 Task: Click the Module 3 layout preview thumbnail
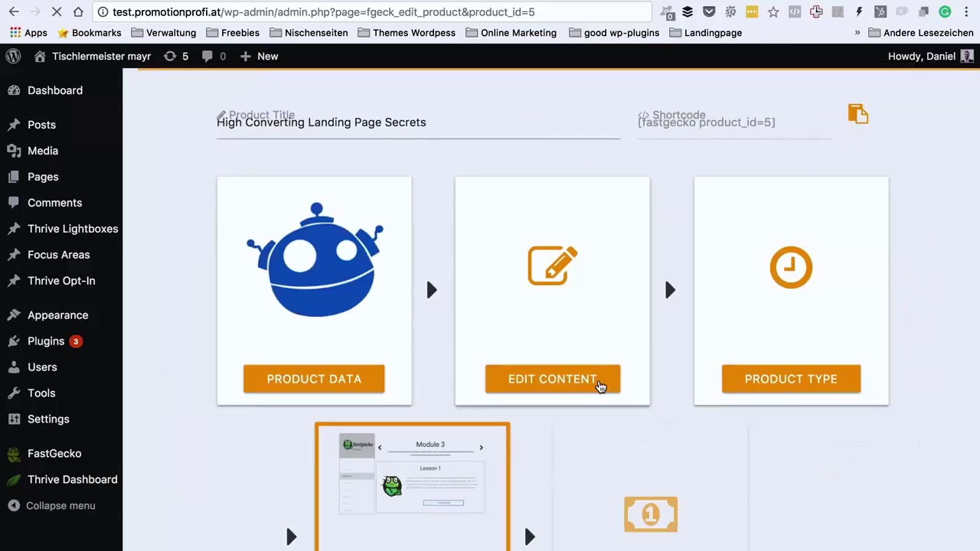[413, 474]
